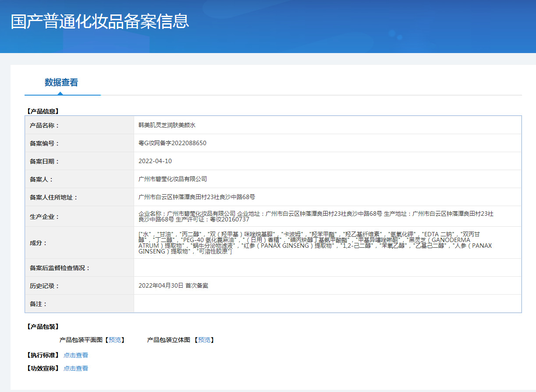Open 预览 link for 产品包装立体图

point(204,340)
